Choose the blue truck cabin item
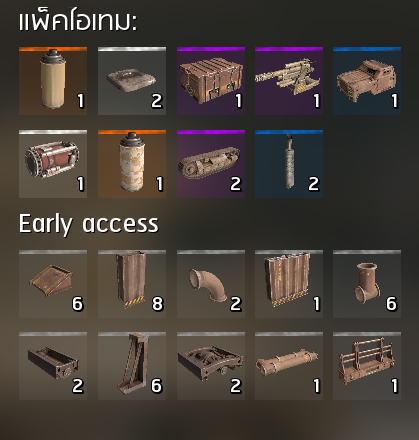The image size is (419, 440). click(367, 81)
